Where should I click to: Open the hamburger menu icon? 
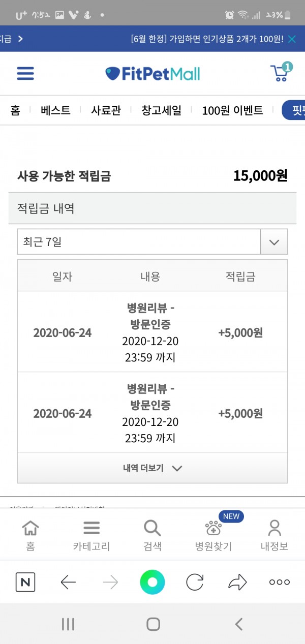(x=25, y=74)
